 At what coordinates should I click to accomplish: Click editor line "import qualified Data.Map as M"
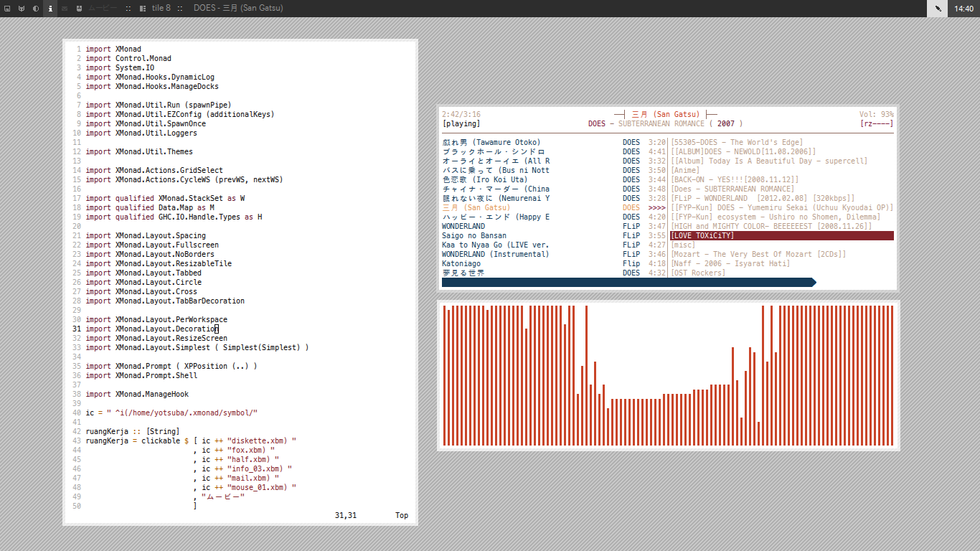[150, 207]
